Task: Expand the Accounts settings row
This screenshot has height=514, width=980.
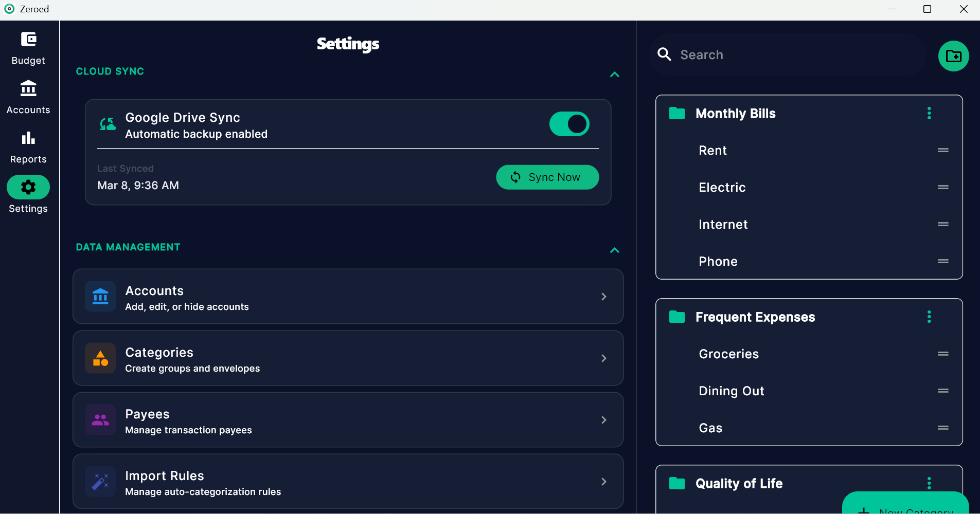Action: (x=603, y=297)
